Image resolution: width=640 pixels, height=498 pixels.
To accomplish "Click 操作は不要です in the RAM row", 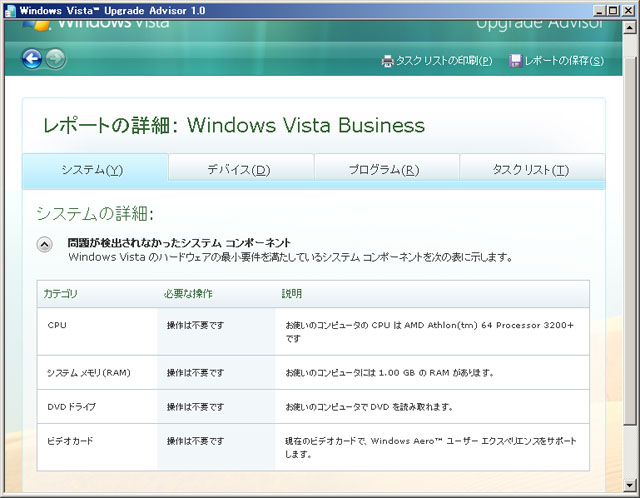I will click(196, 373).
